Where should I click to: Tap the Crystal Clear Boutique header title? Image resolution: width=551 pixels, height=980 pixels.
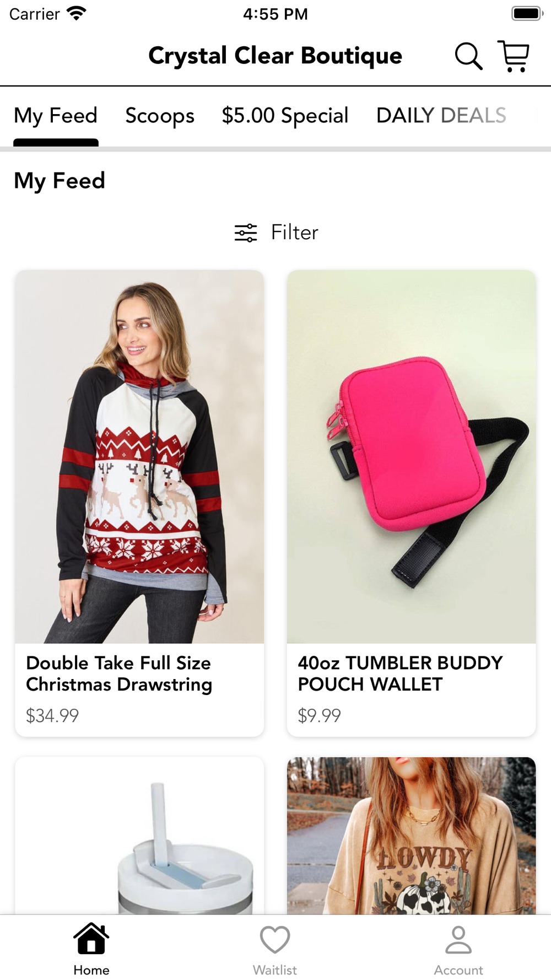click(x=275, y=56)
